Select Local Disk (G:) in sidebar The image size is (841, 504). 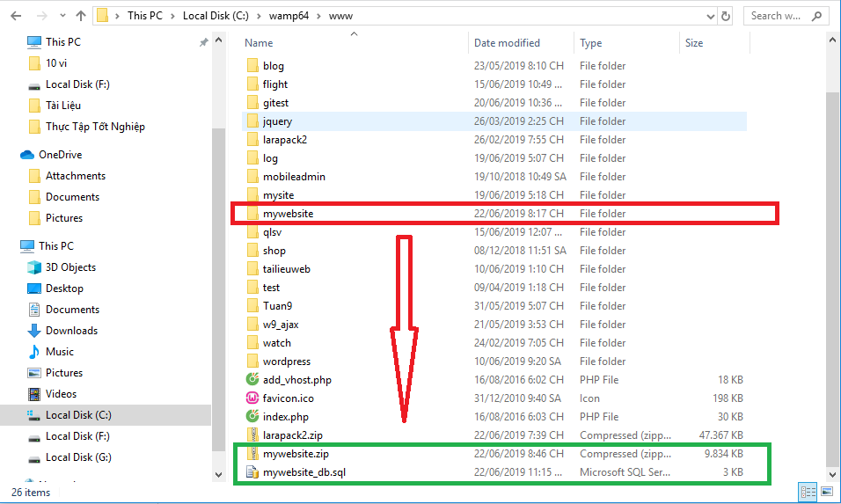(77, 457)
